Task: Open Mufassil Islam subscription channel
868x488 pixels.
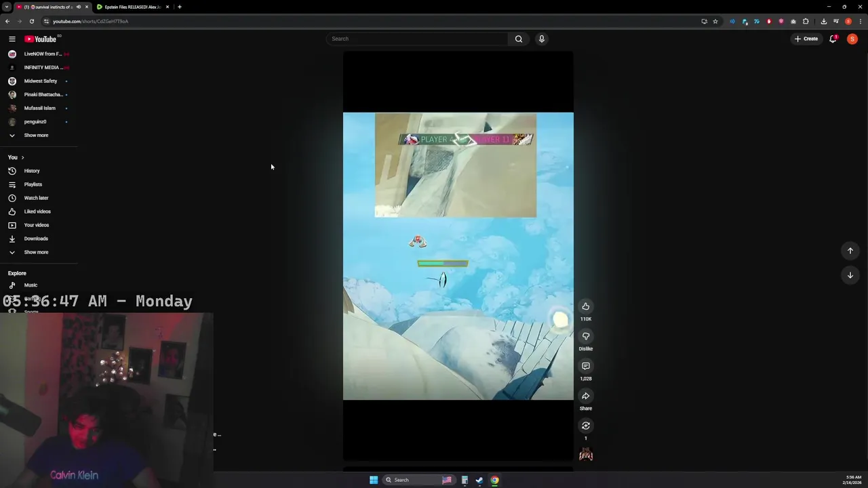Action: click(39, 108)
